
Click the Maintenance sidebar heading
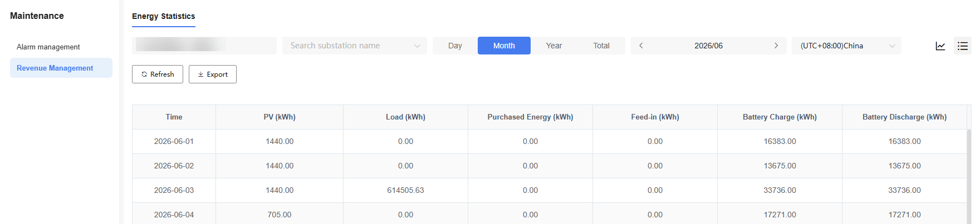tap(37, 16)
